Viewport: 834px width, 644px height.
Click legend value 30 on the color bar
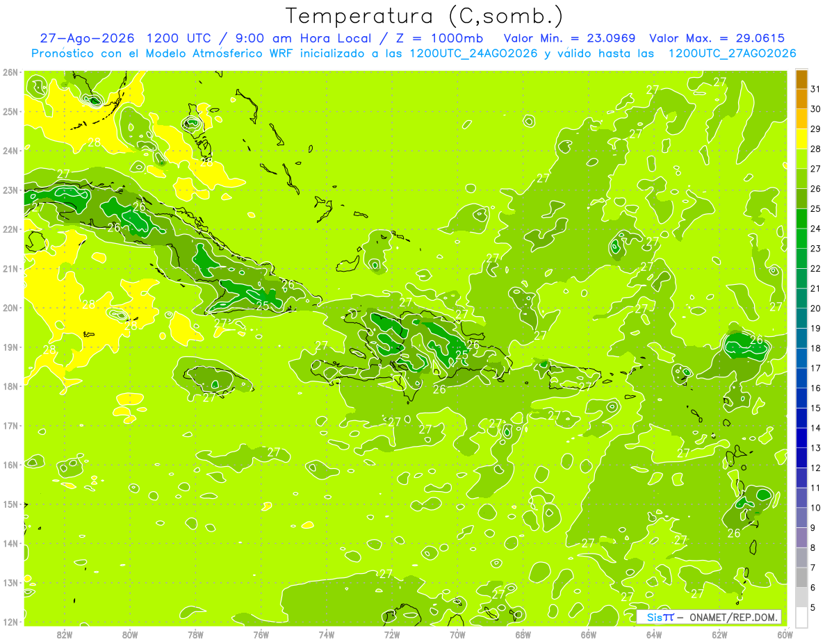pyautogui.click(x=816, y=109)
